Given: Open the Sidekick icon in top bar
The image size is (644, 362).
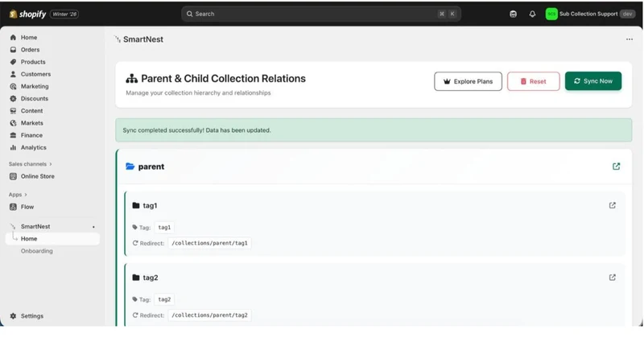Looking at the screenshot, I should (513, 14).
